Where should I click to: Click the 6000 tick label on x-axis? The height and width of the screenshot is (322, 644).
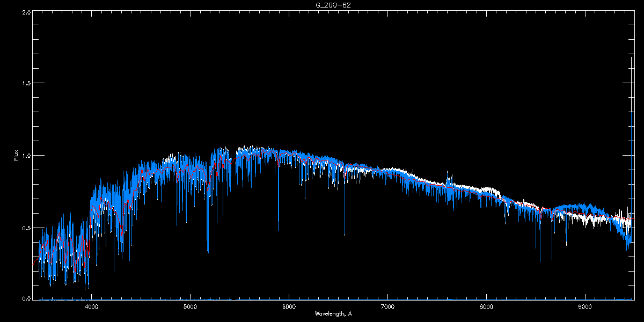click(289, 307)
